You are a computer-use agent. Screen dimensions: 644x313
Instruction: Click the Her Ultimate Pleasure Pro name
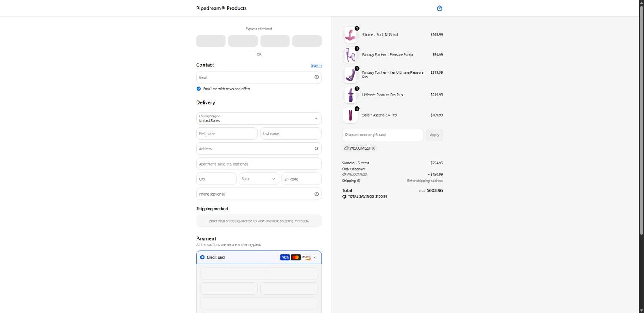pos(393,75)
